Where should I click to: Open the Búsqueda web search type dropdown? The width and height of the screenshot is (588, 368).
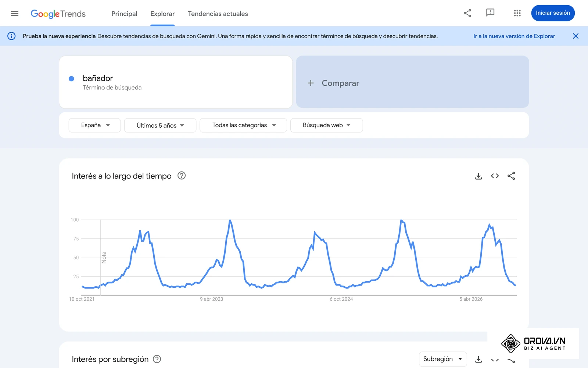(326, 125)
